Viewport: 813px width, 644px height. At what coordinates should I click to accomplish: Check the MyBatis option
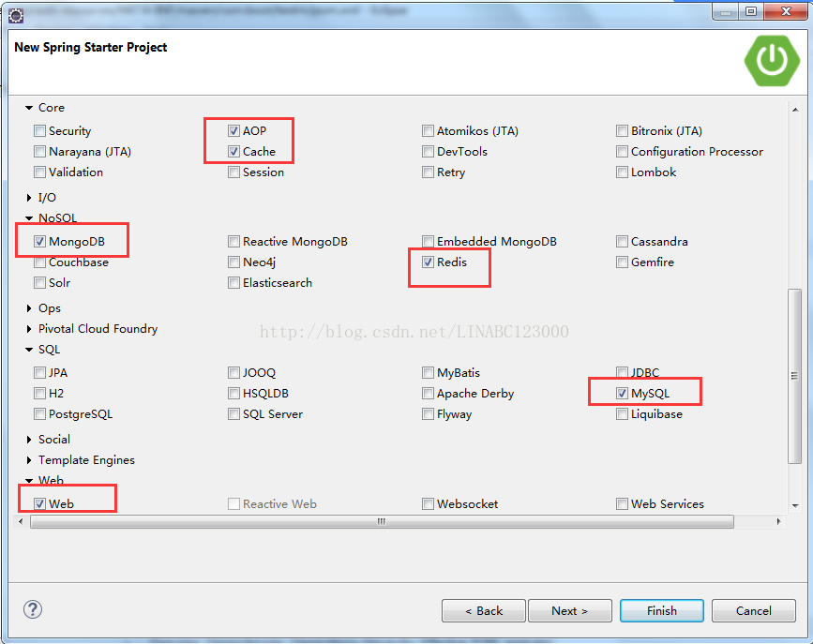pyautogui.click(x=429, y=373)
